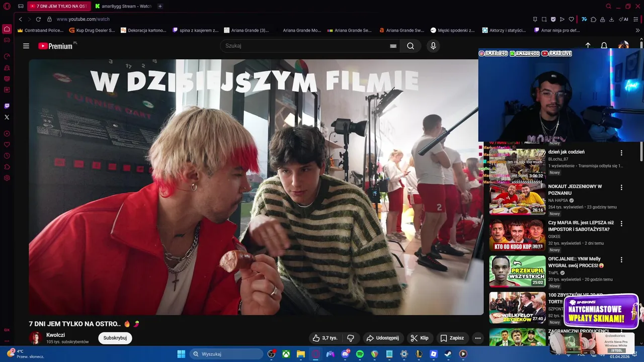The width and height of the screenshot is (644, 362).
Task: Open options for NOKAUT JEDZENIOWY video
Action: (621, 188)
